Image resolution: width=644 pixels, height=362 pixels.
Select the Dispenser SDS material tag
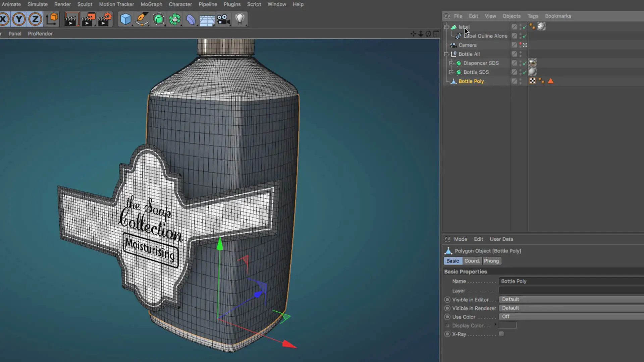point(532,63)
